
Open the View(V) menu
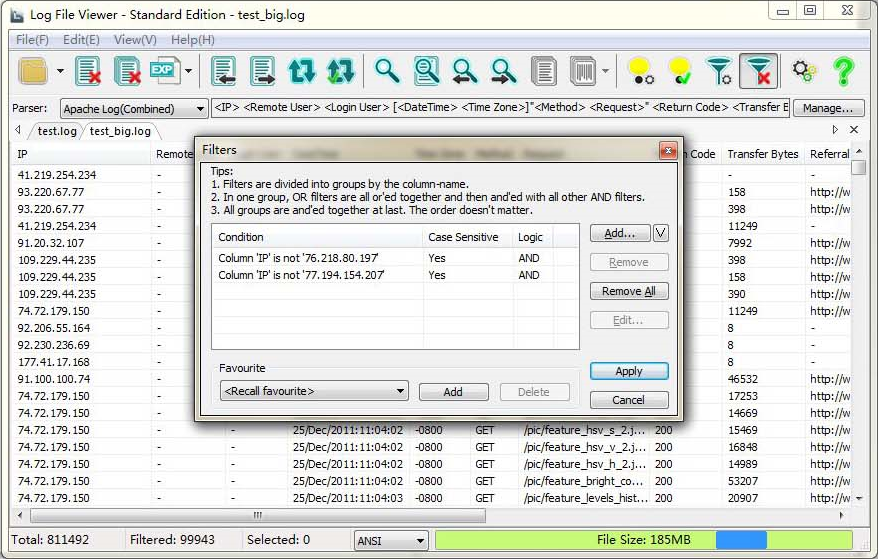click(135, 40)
